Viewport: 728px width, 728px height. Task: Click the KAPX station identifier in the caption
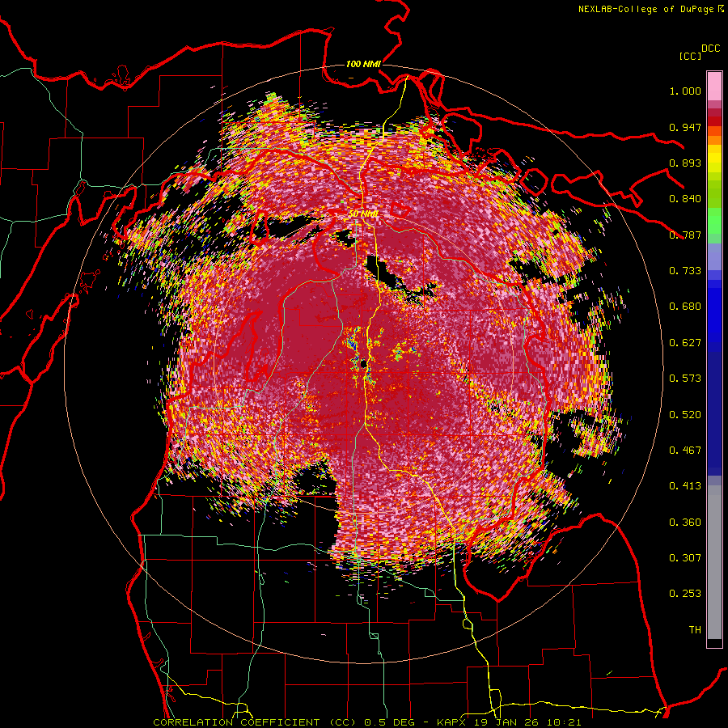(x=453, y=722)
